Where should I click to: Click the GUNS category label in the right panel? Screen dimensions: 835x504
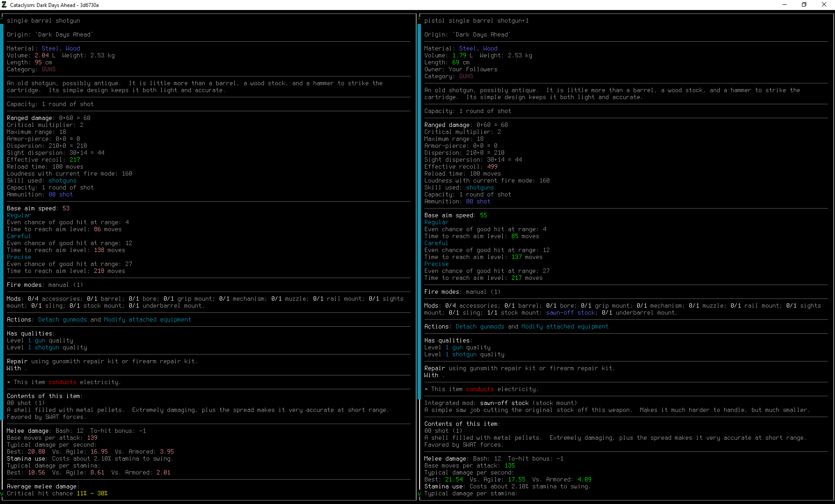(x=466, y=76)
